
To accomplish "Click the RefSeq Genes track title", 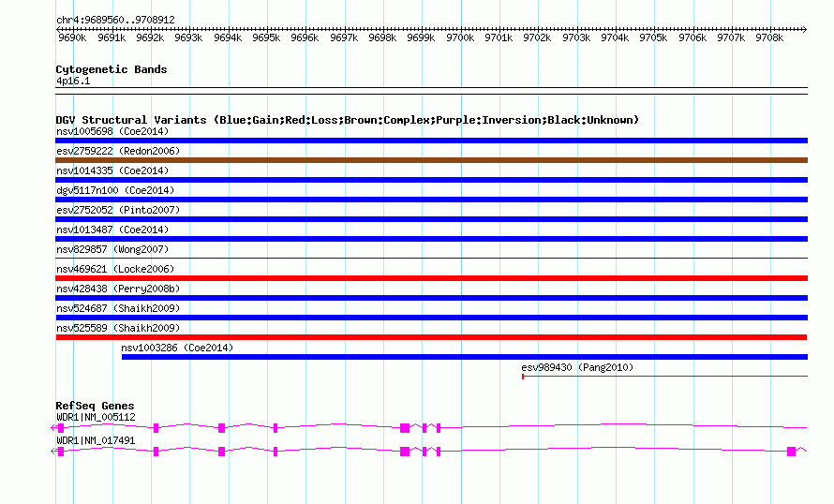I will pos(95,406).
